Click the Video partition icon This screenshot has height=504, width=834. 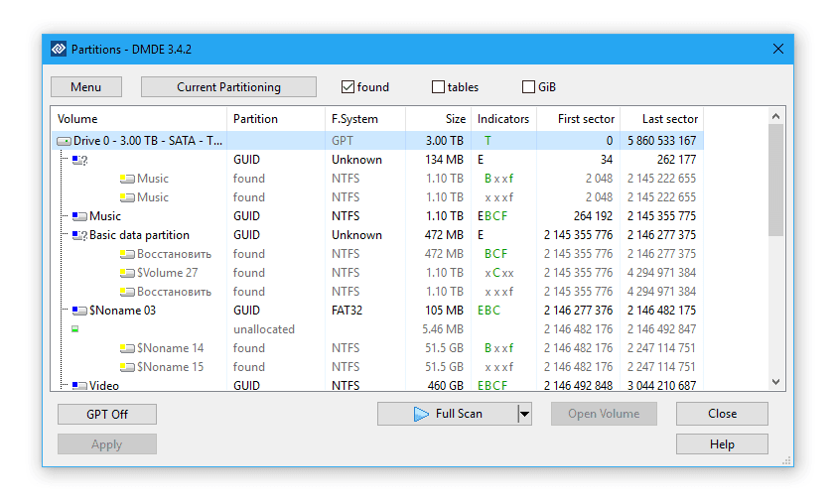[x=79, y=386]
